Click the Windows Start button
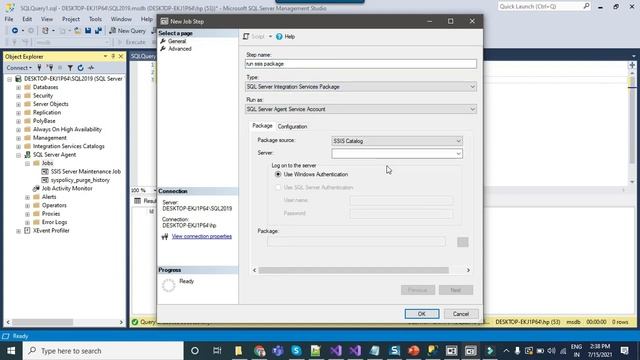640x360 pixels. click(x=11, y=351)
